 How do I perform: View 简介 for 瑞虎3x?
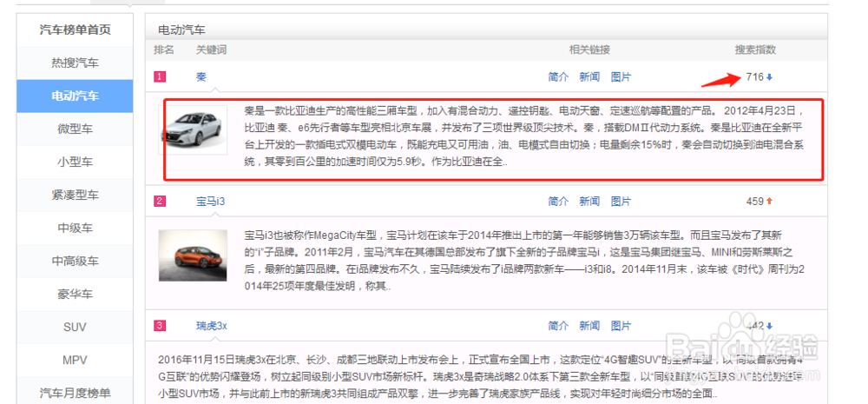(x=558, y=326)
